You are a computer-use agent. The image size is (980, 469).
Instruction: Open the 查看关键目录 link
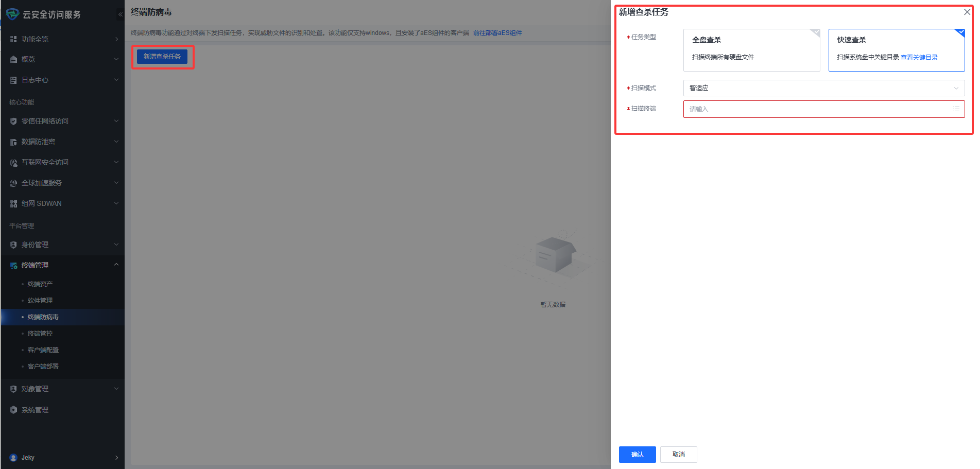pos(919,58)
